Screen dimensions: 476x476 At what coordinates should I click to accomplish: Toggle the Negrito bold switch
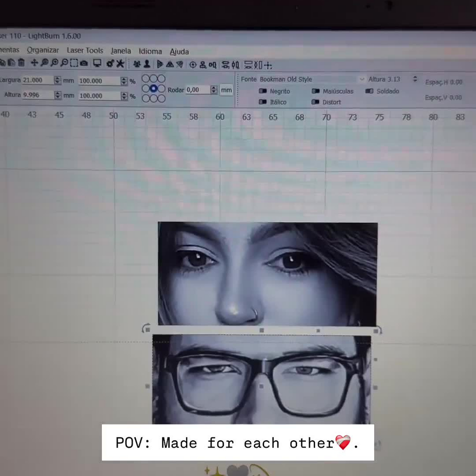tap(263, 91)
